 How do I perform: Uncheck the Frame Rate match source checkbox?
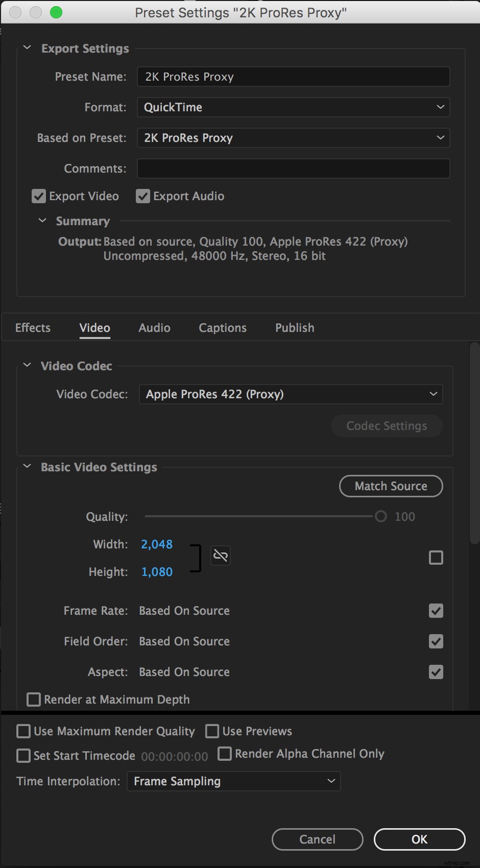pyautogui.click(x=436, y=611)
